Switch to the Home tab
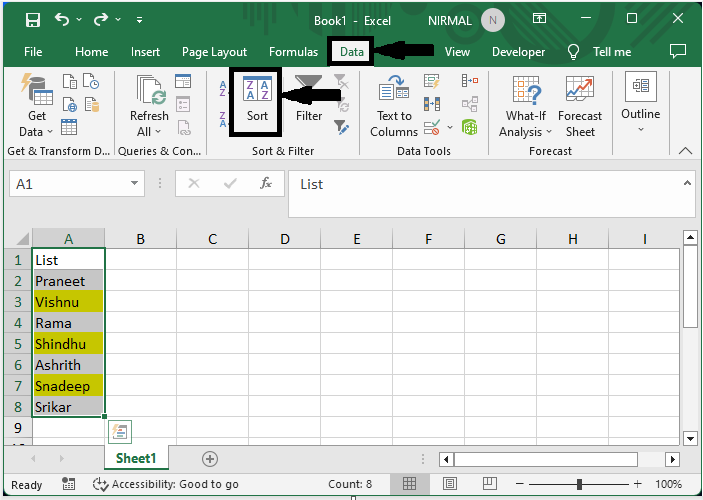The image size is (703, 500). (91, 52)
